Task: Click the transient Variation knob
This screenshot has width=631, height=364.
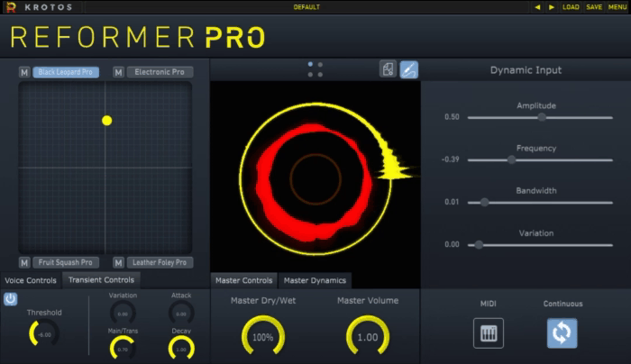Action: 123,314
